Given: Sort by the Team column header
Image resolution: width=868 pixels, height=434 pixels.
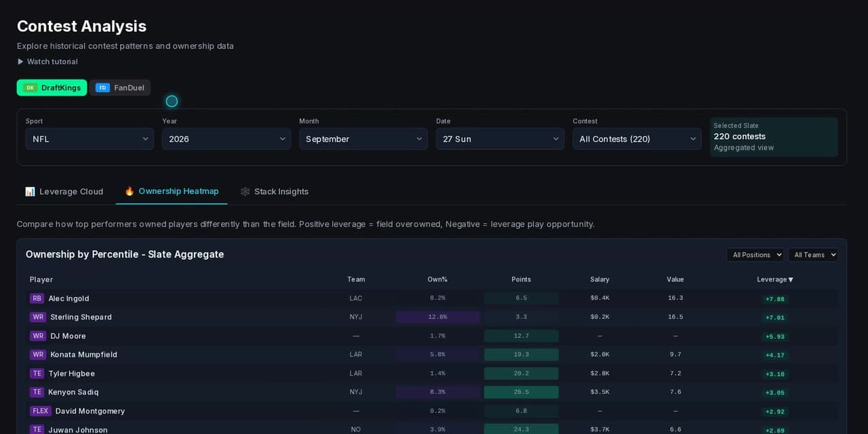Looking at the screenshot, I should [x=356, y=279].
